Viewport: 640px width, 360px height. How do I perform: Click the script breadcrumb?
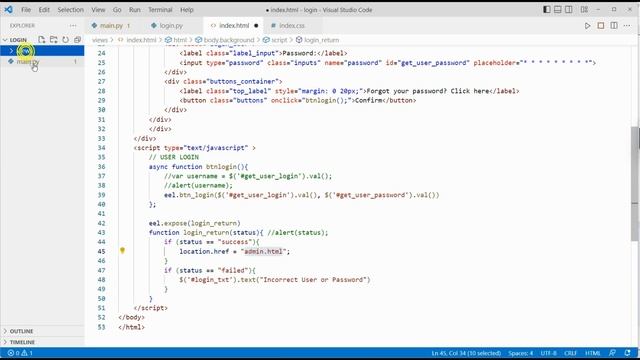(x=279, y=40)
